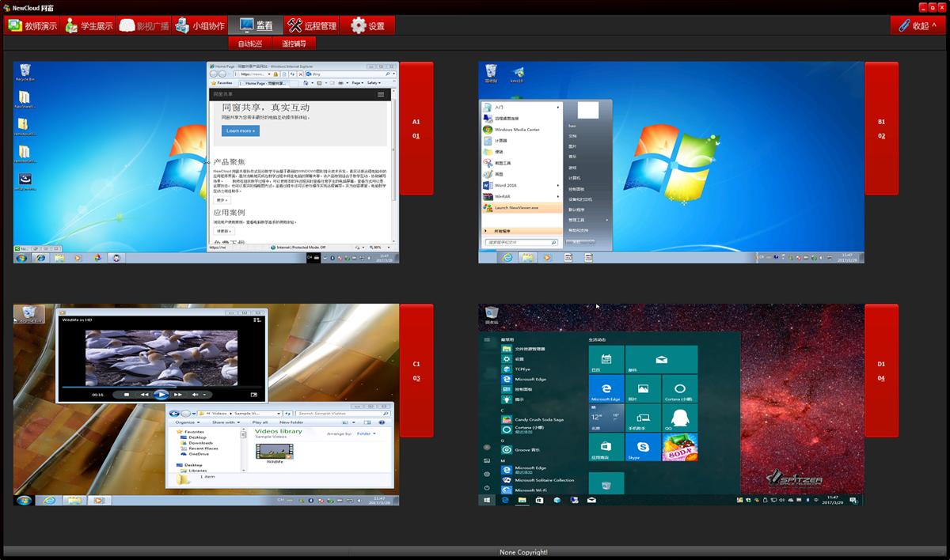Collapse the toolbar with 收起 button
Viewport: 950px width, 560px height.
pyautogui.click(x=917, y=25)
